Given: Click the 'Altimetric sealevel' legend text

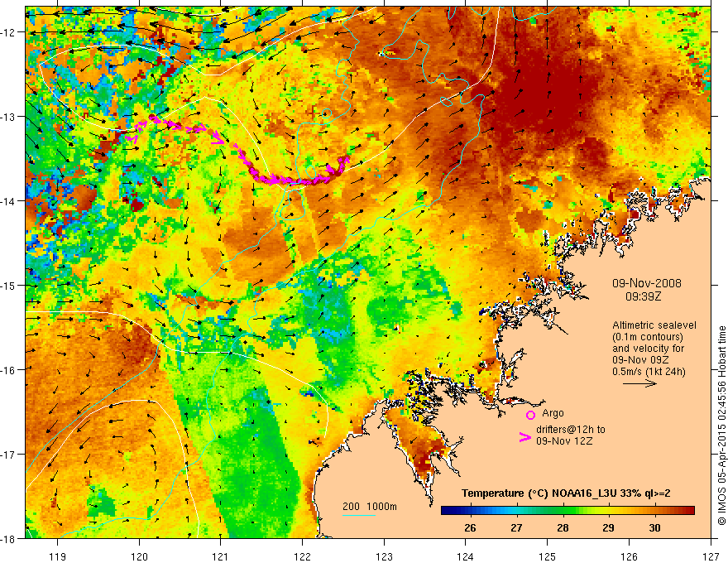Looking at the screenshot, I should [x=654, y=325].
